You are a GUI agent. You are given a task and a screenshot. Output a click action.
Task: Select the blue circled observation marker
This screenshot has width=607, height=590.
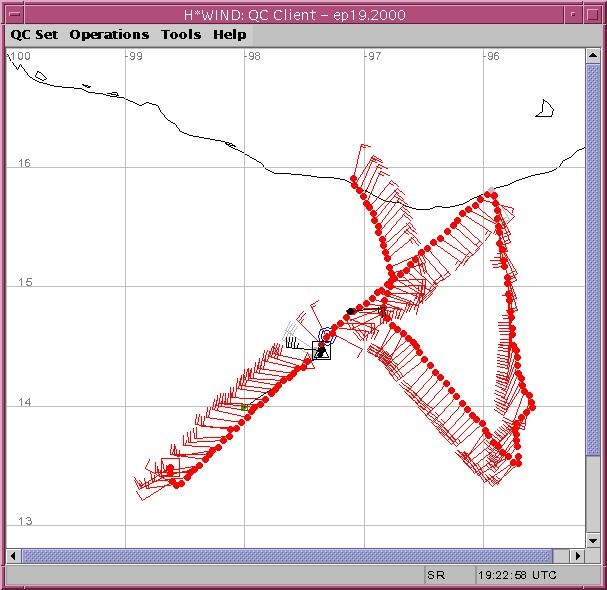[x=326, y=335]
